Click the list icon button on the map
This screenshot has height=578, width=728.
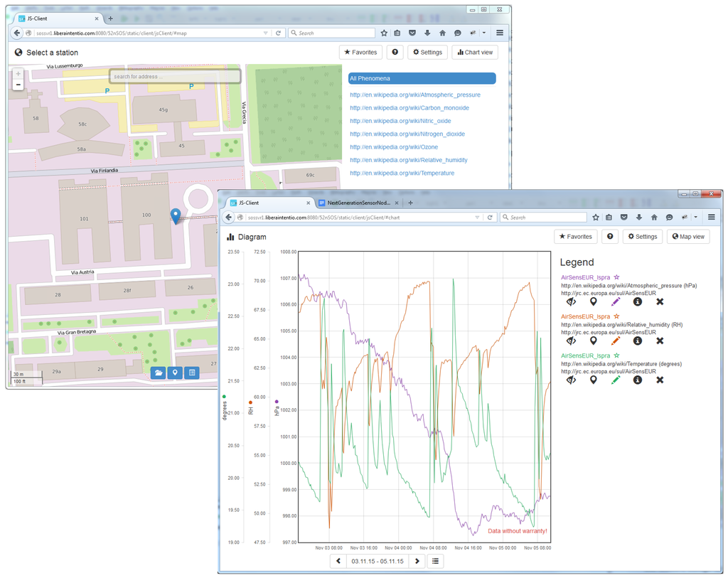pyautogui.click(x=192, y=373)
